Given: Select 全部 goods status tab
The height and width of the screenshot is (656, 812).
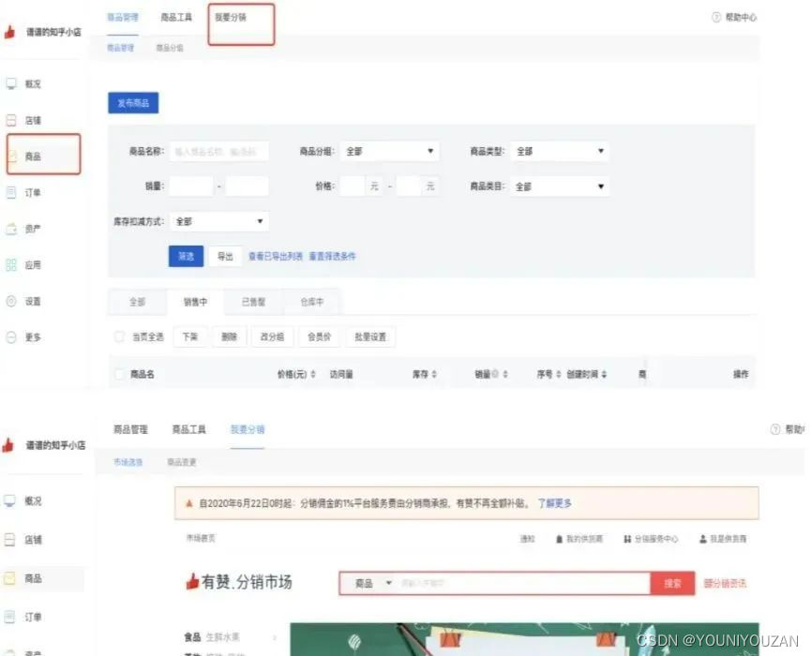Looking at the screenshot, I should (137, 302).
